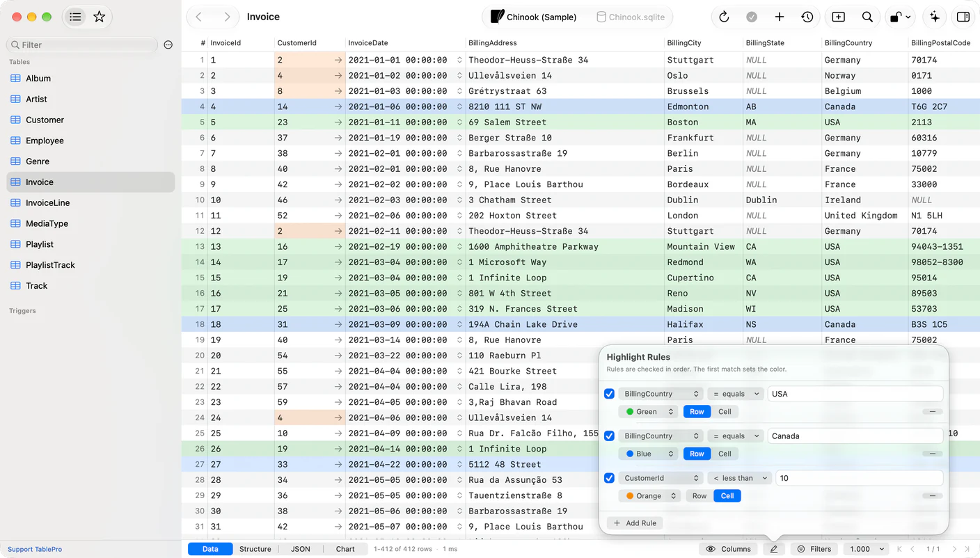This screenshot has width=980, height=558.
Task: Open the Support TablePro link
Action: coord(35,549)
